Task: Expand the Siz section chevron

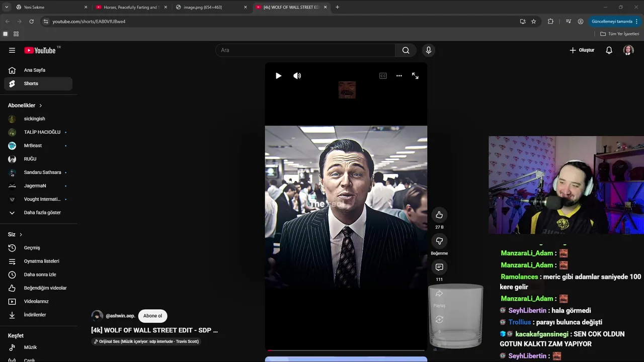Action: coord(21,235)
